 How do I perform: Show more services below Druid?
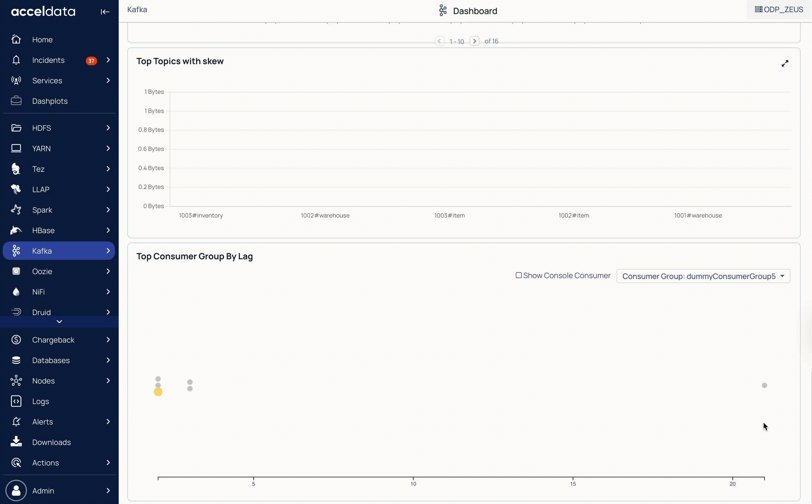59,322
